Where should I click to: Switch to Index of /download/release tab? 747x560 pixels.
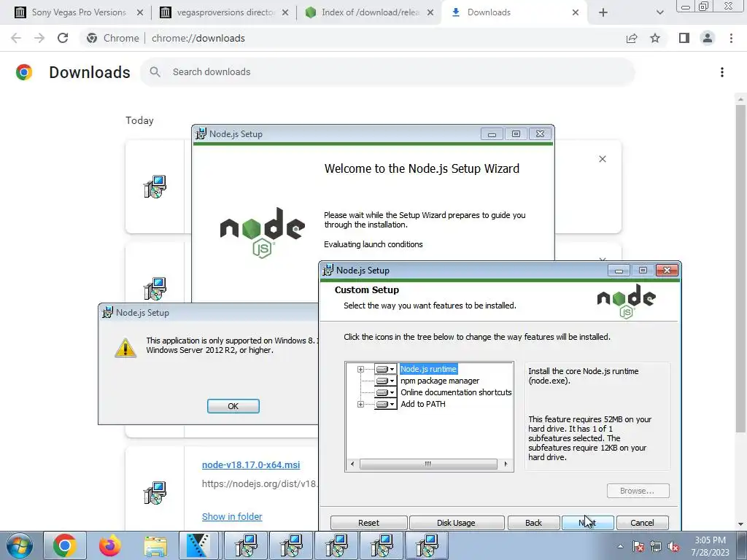tap(368, 12)
